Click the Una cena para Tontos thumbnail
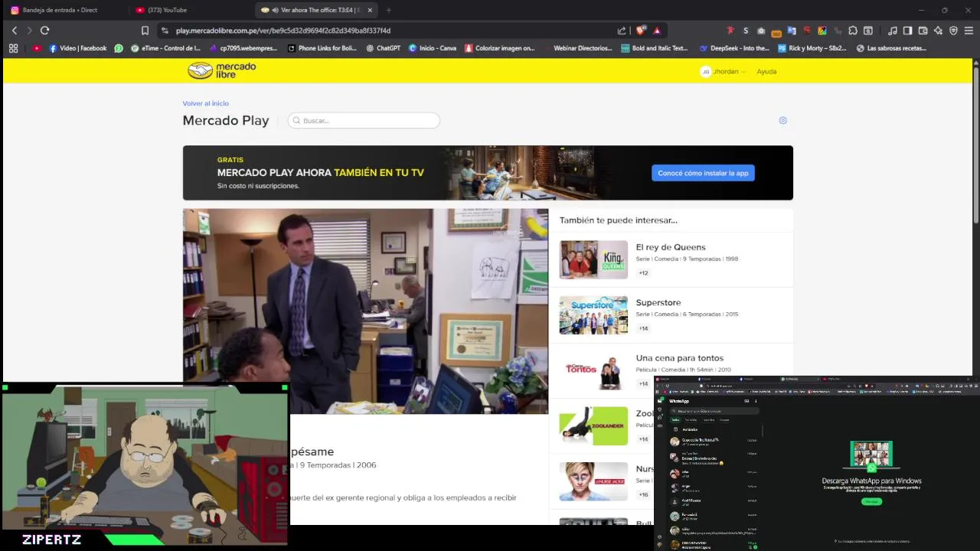Screen dimensions: 980x551 pyautogui.click(x=593, y=370)
